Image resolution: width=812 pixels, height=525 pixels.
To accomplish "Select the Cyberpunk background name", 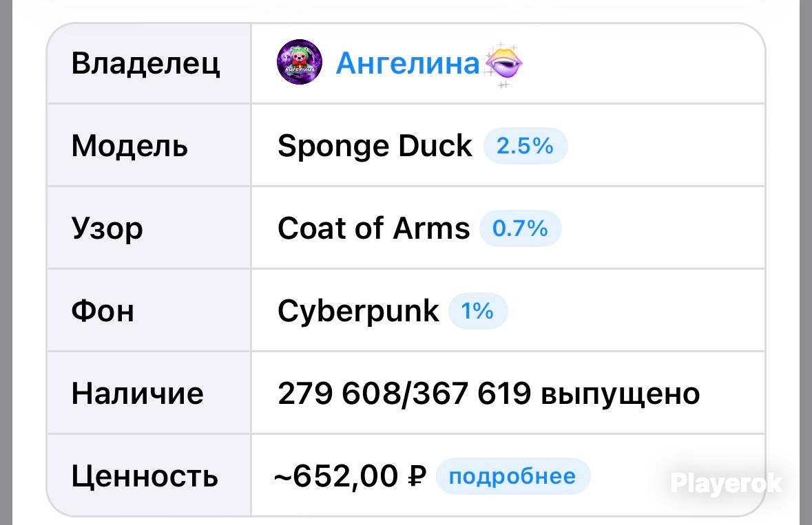I will coord(358,312).
